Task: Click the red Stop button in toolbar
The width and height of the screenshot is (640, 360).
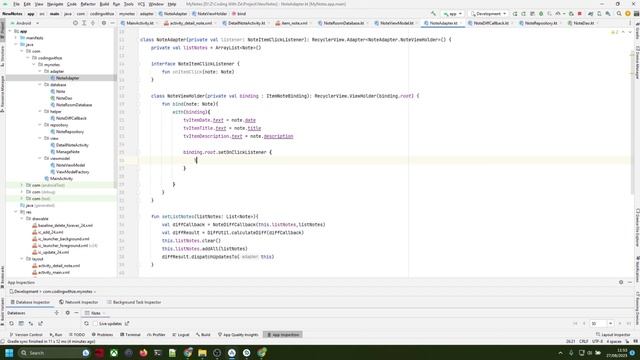Action: coord(580,14)
